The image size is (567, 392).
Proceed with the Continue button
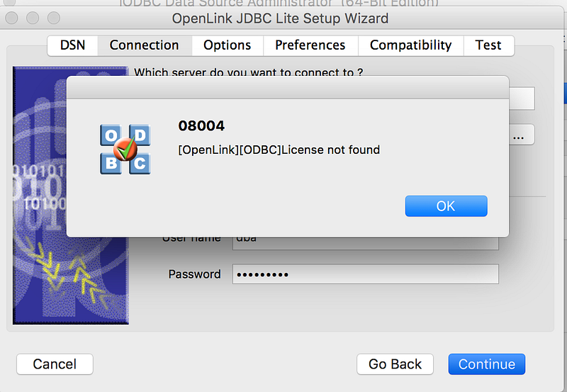[x=487, y=364]
